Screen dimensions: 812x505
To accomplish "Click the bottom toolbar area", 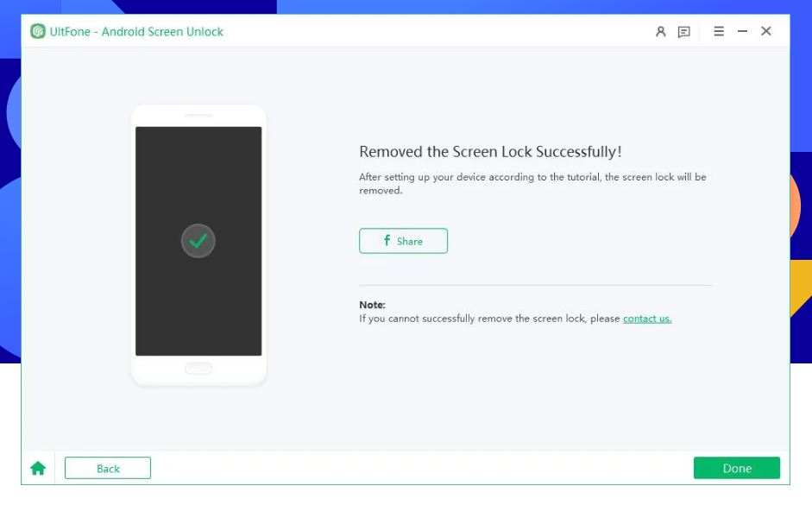I will pyautogui.click(x=406, y=468).
